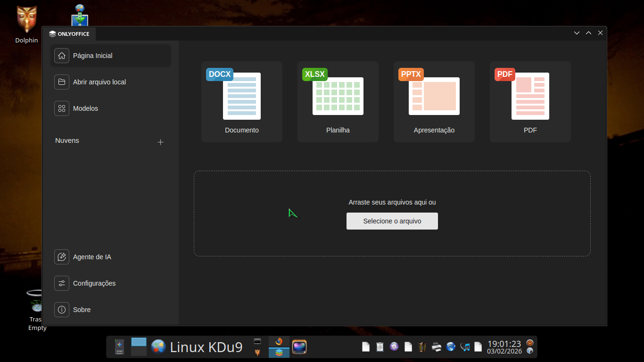Create a new PPTX Apresentação
Viewport: 644px width, 362px height.
click(x=434, y=101)
